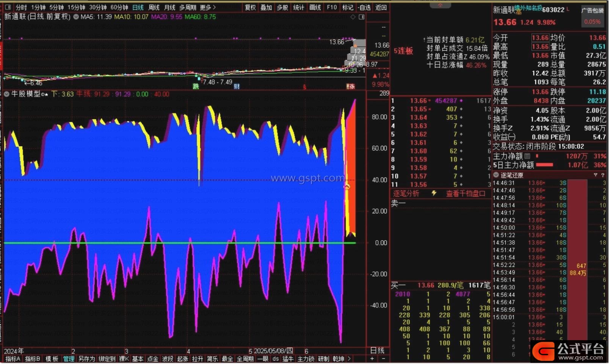The width and height of the screenshot is (610, 364).
Task: Click the 返回 back button
Action: (x=381, y=7)
